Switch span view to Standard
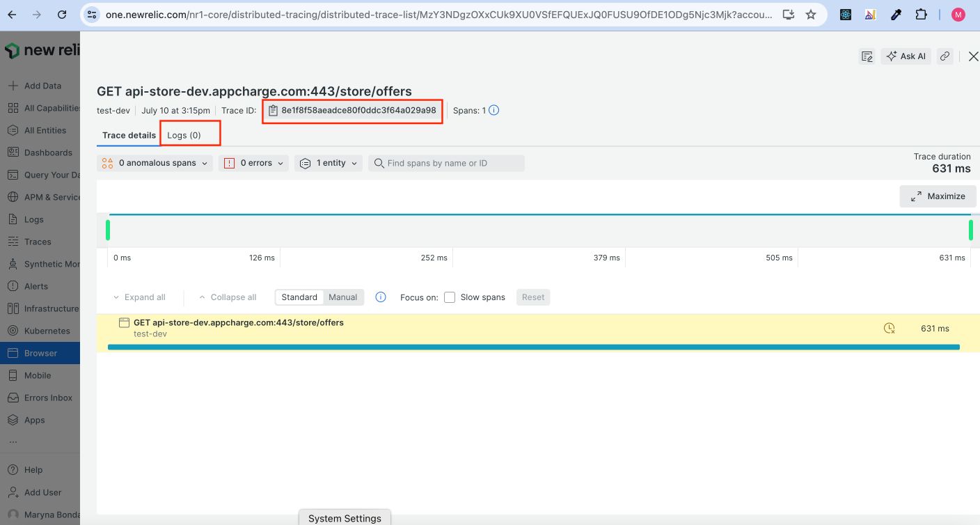The image size is (980, 525). pyautogui.click(x=299, y=297)
